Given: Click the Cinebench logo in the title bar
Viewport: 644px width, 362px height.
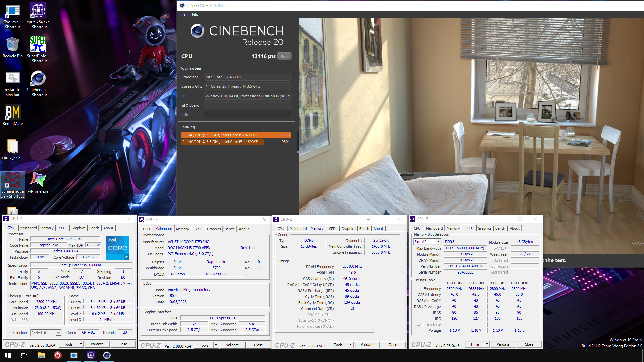Looking at the screenshot, I should pyautogui.click(x=182, y=5).
